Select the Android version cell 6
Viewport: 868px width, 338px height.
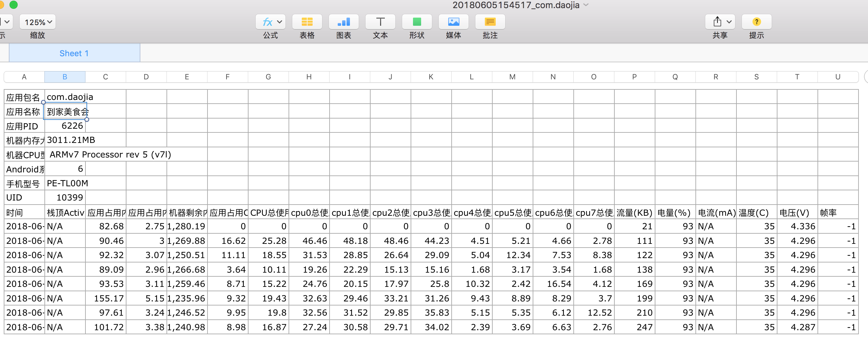point(65,169)
